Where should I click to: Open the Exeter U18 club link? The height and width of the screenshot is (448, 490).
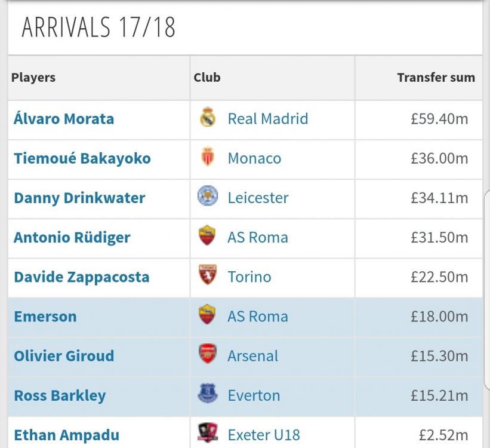(264, 435)
